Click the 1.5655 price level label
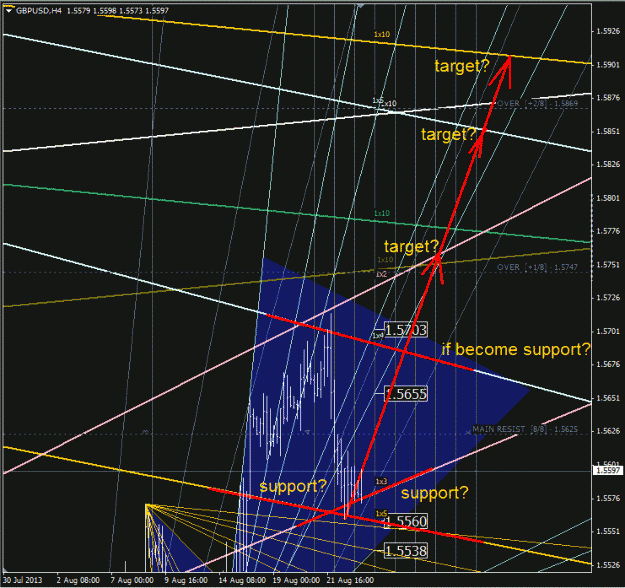Screen dimensions: 625x588 (x=406, y=394)
